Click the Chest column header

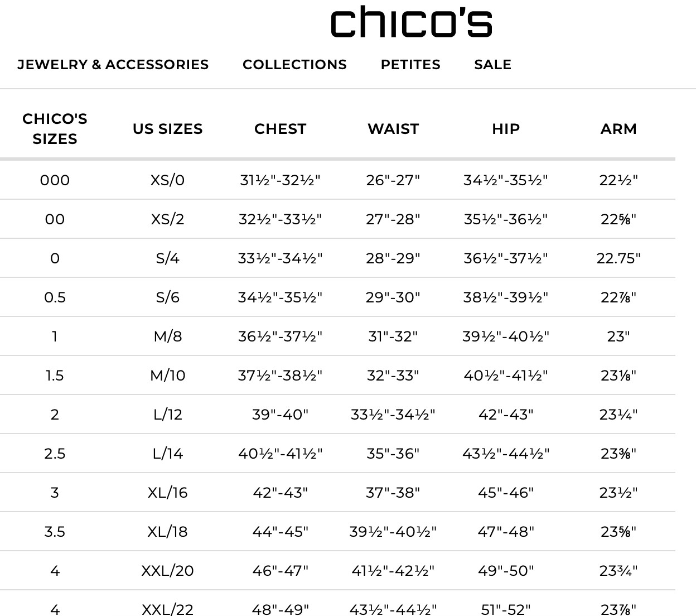coord(280,129)
